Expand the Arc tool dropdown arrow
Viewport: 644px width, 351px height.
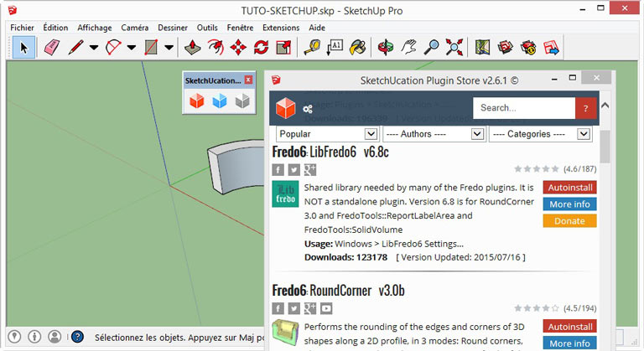[132, 47]
